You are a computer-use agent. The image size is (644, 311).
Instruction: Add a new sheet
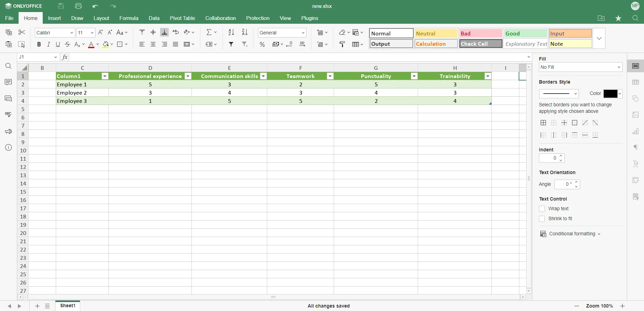click(x=37, y=306)
